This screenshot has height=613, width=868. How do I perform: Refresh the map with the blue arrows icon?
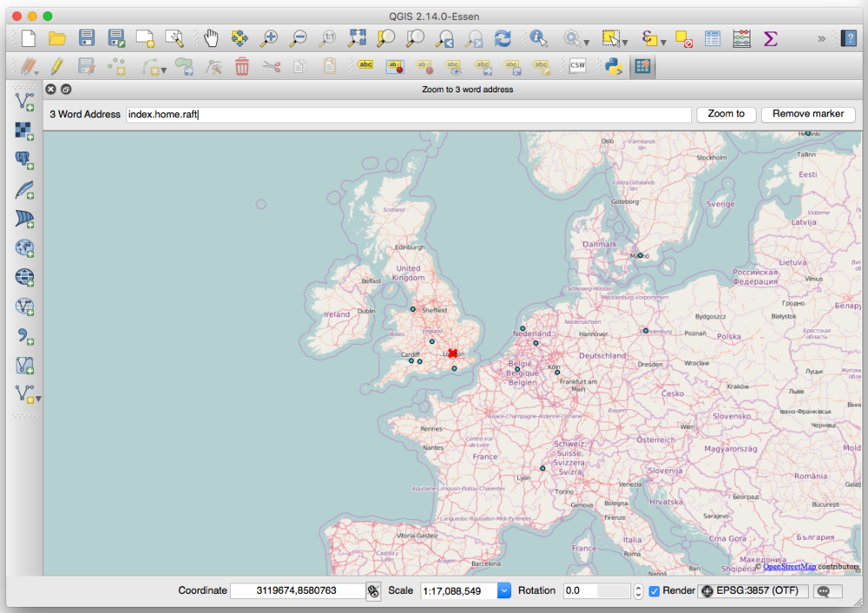click(x=503, y=38)
